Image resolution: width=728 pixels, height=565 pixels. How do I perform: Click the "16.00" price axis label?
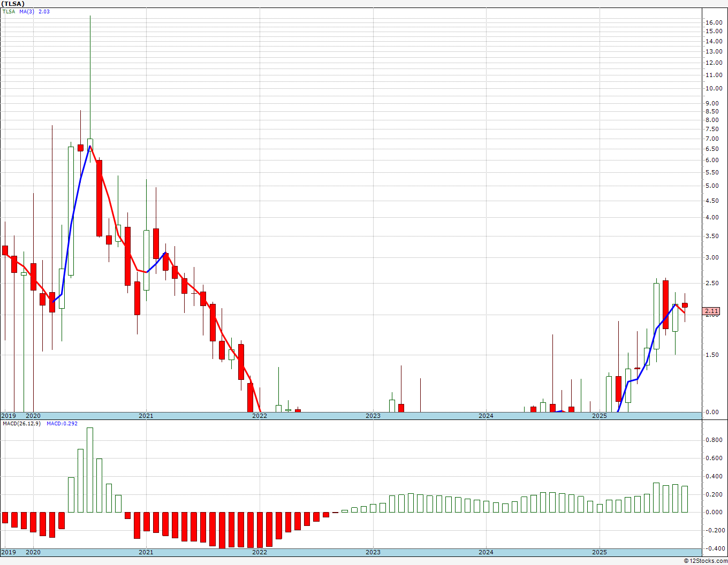714,22
